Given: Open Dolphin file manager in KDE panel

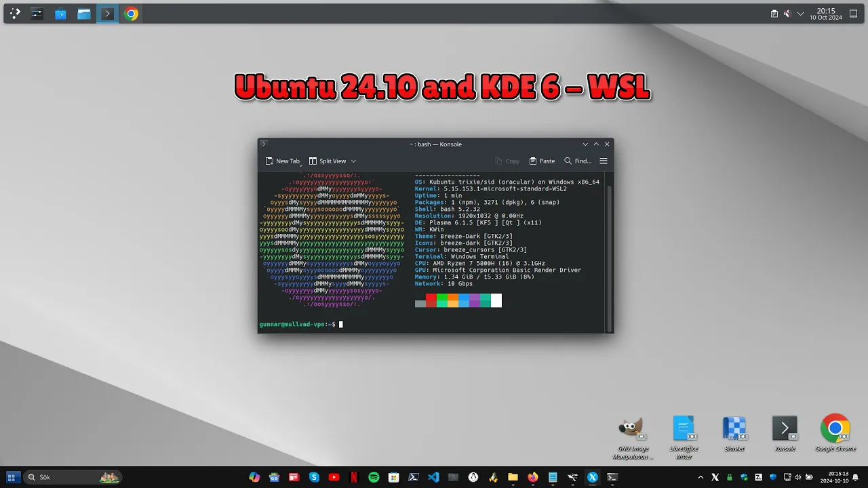Looking at the screenshot, I should (x=84, y=14).
